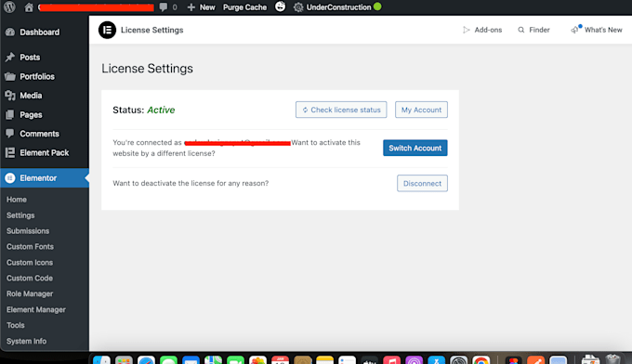The image size is (632, 364).
Task: Open Posts in the sidebar
Action: coord(45,58)
